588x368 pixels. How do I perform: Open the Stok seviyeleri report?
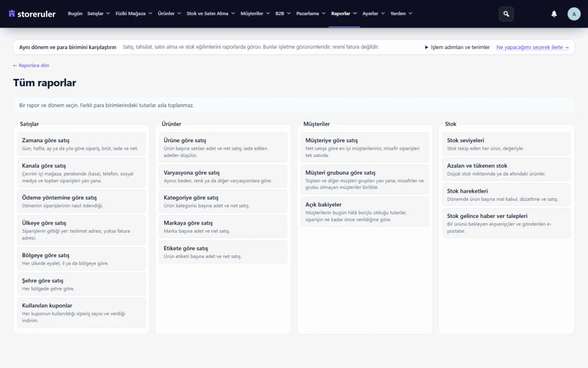(x=506, y=144)
